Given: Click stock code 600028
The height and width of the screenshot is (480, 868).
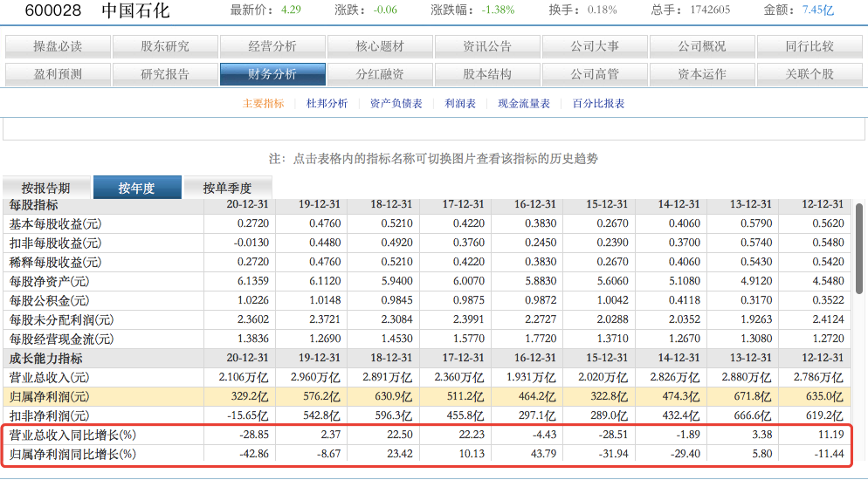Looking at the screenshot, I should coord(53,10).
